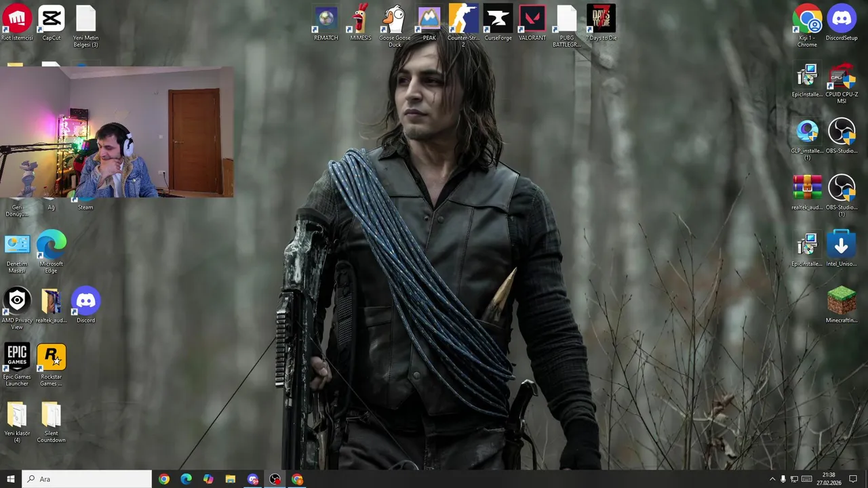This screenshot has width=868, height=488.
Task: Launch the Discord desktop shortcut
Action: pos(85,306)
